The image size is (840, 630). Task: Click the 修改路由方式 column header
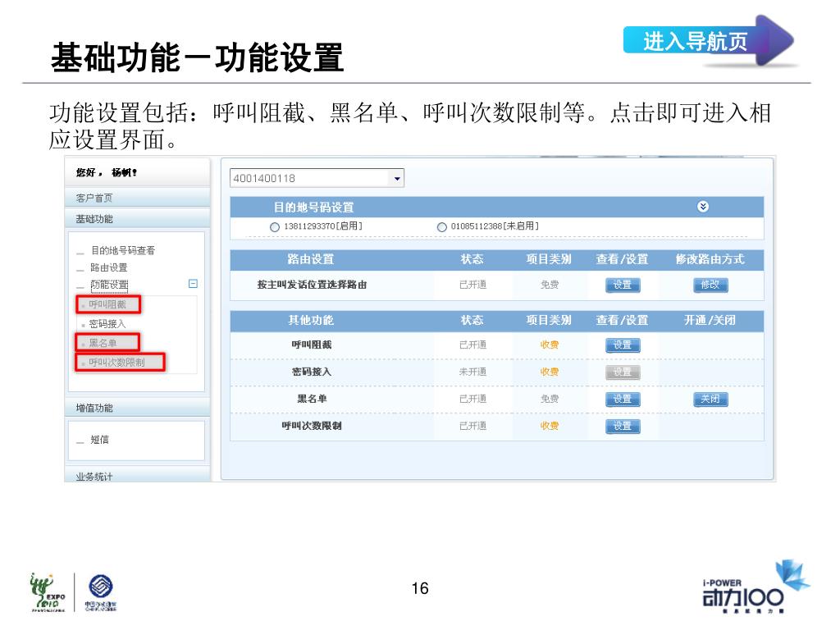pos(710,259)
